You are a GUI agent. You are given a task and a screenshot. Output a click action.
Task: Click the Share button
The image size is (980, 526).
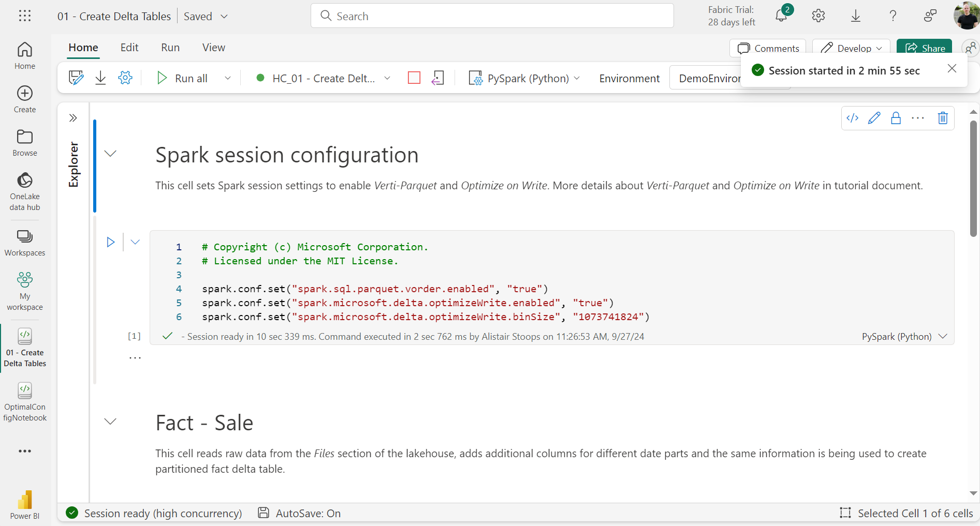tap(925, 48)
